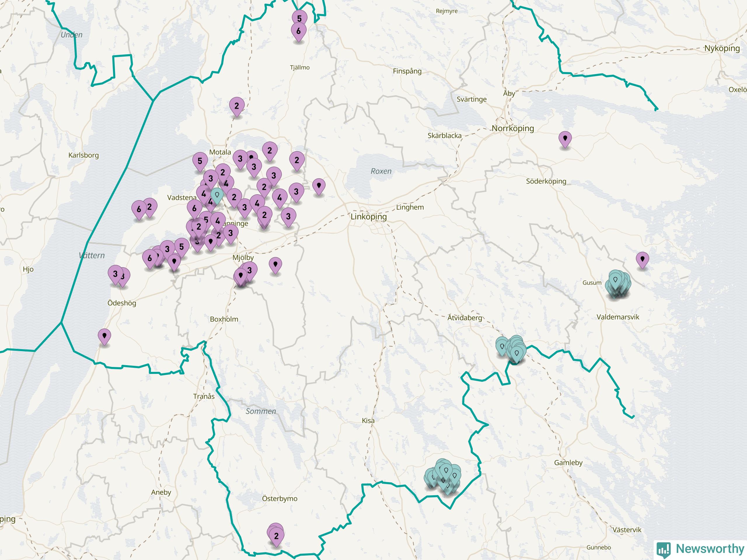The width and height of the screenshot is (747, 560).
Task: Select the purple marker 6 west of Vadstena
Action: (x=139, y=210)
